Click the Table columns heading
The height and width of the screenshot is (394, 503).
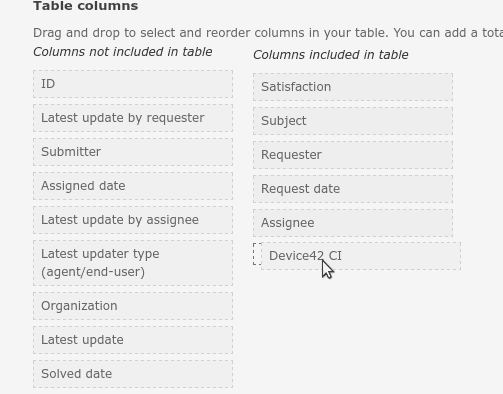tap(86, 6)
